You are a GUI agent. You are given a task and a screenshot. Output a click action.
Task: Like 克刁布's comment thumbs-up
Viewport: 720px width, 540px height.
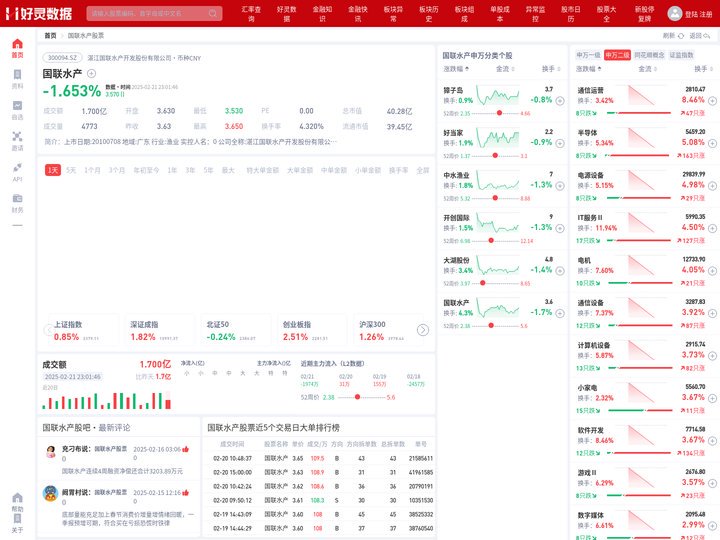(x=186, y=449)
